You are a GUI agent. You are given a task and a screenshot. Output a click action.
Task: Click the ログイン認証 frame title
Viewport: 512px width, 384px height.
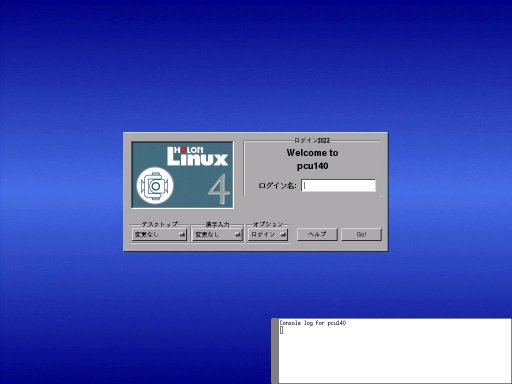click(312, 140)
